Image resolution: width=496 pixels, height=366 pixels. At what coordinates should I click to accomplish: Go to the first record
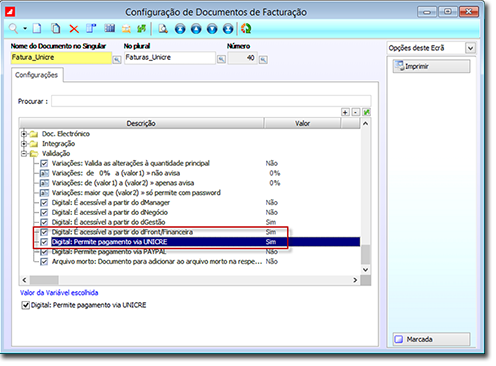point(180,29)
